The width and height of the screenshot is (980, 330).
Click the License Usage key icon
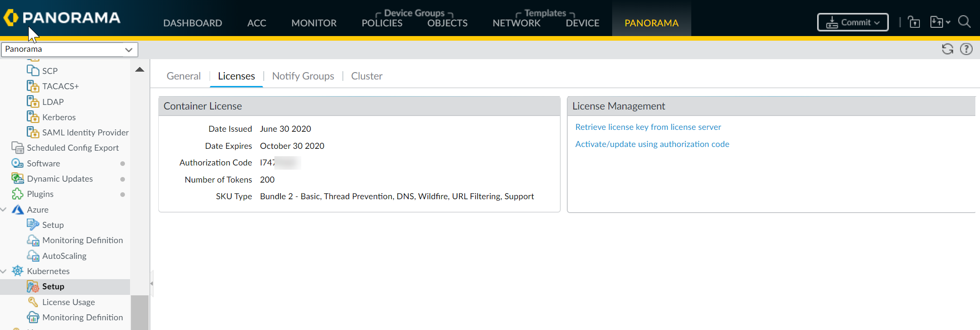pyautogui.click(x=33, y=302)
